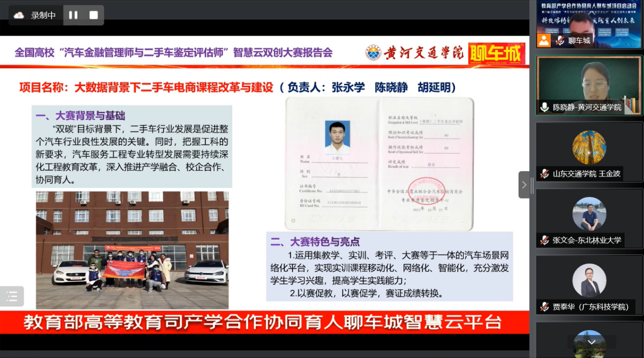Viewport: 644px width, 358px height.
Task: Click the orange host icon beside 聊车城
Action: 544,41
